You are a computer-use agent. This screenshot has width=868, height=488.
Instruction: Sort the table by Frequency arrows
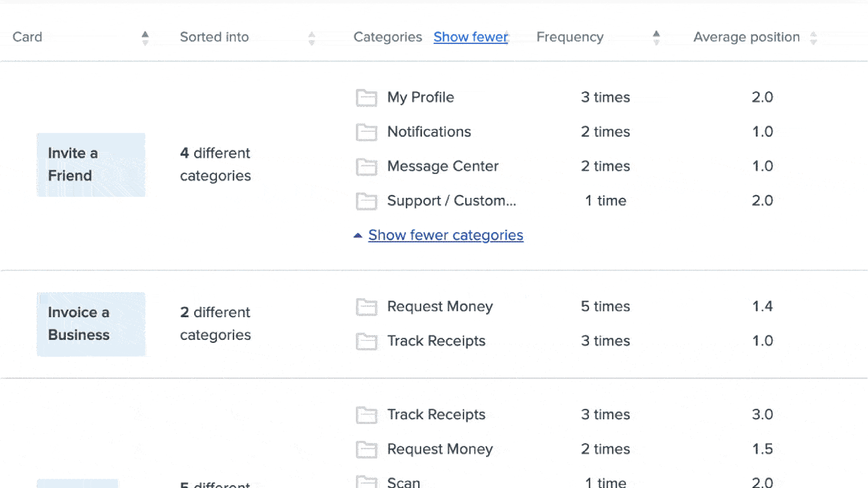(x=656, y=37)
